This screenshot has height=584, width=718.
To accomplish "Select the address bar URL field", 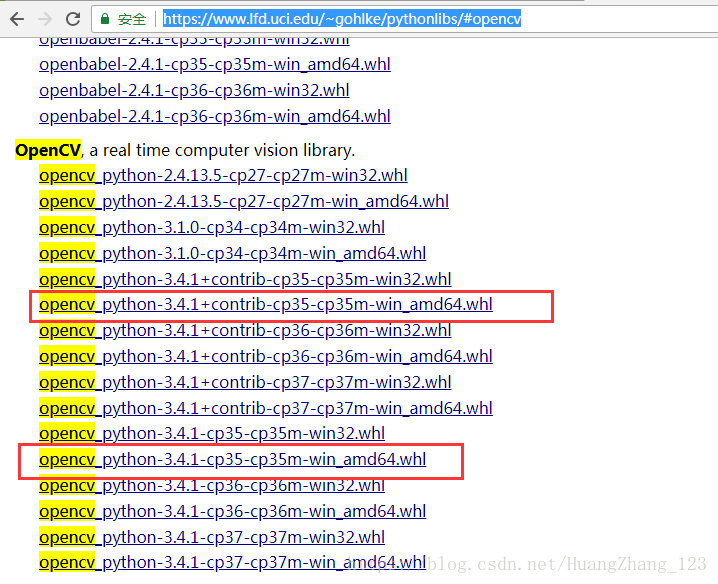I will click(x=405, y=19).
